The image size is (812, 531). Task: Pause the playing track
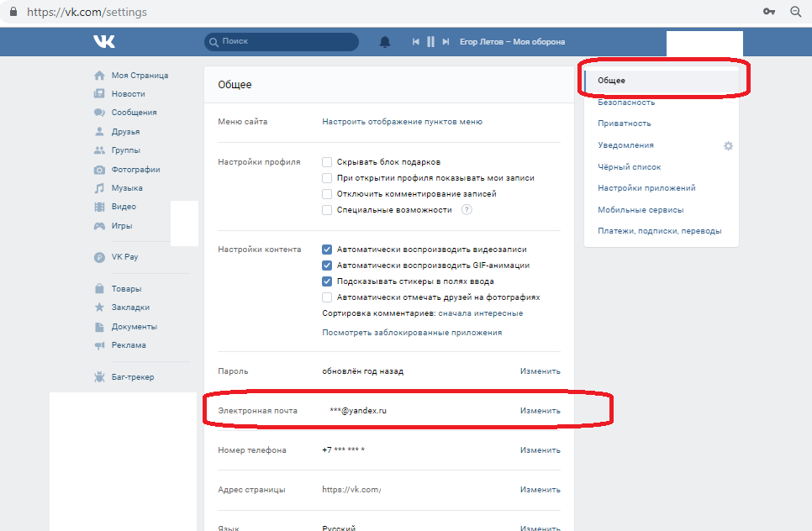[x=430, y=42]
